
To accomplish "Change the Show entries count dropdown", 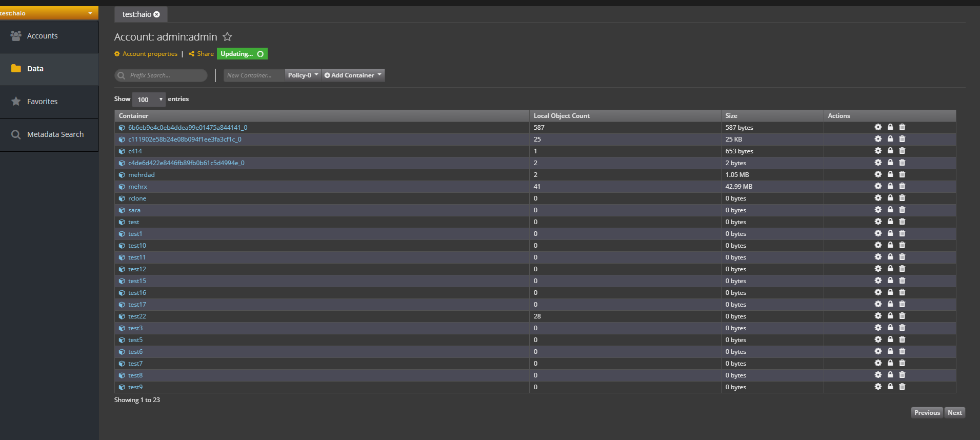I will [x=149, y=99].
